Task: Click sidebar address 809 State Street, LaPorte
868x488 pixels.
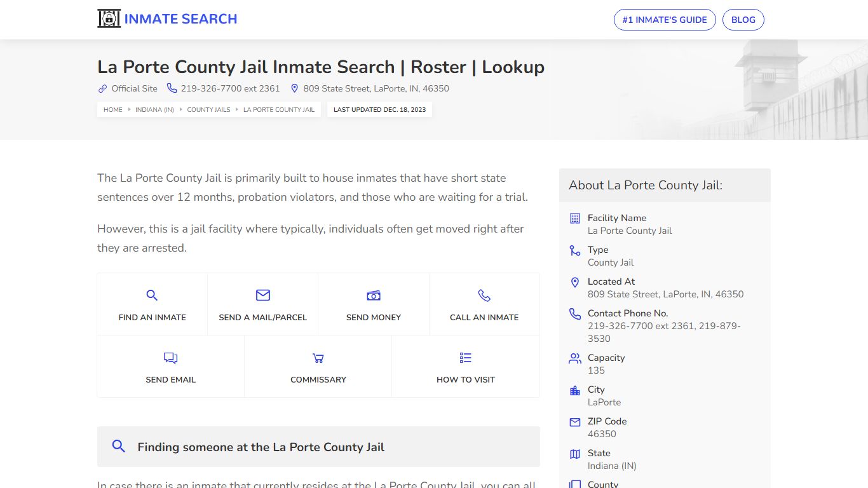Action: pos(665,294)
